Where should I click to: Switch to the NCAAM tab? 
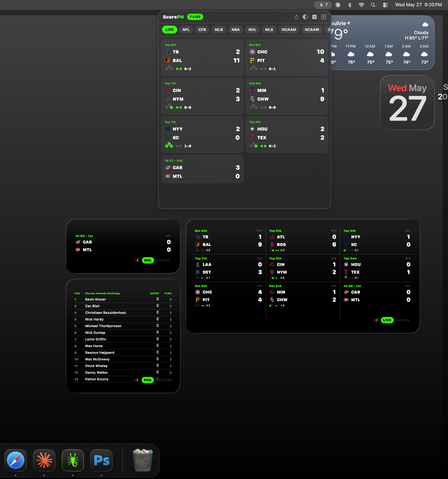(x=289, y=30)
